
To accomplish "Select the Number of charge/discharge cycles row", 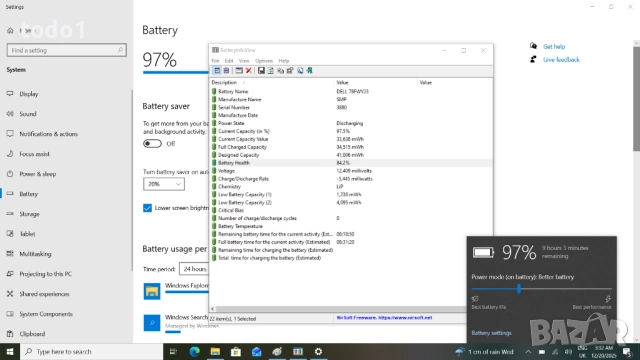I will coord(351,218).
